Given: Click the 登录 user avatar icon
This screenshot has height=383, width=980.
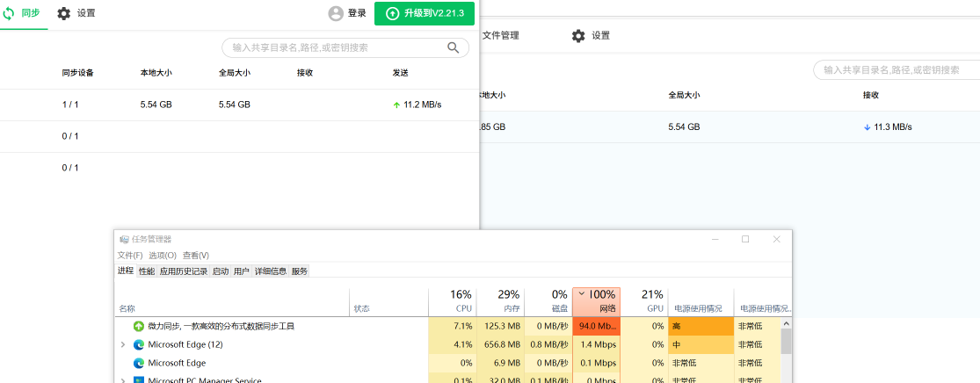Looking at the screenshot, I should click(x=336, y=13).
